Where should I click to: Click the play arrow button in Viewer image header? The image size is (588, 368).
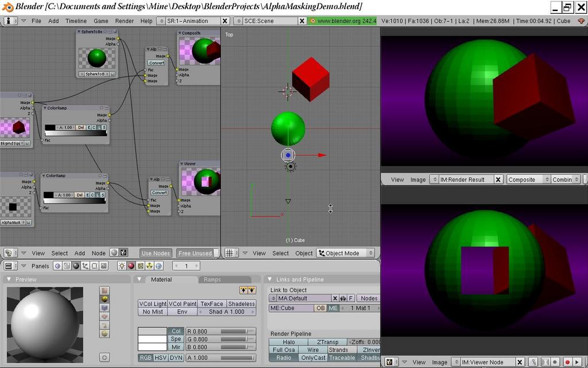(x=577, y=362)
